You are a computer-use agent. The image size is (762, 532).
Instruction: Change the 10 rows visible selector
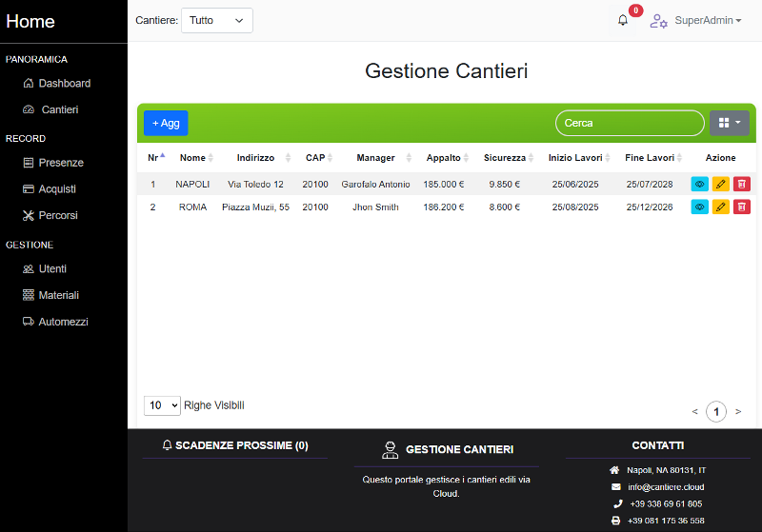[x=162, y=405]
